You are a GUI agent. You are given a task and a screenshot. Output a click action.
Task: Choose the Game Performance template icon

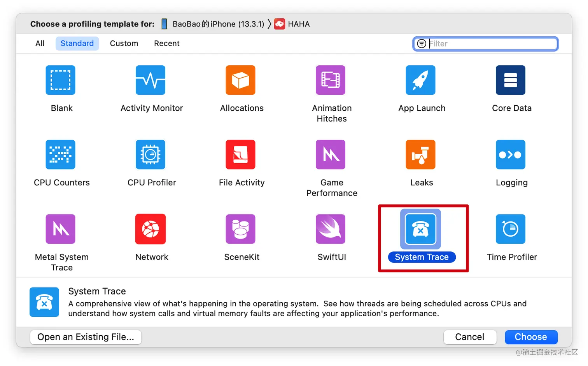(331, 155)
